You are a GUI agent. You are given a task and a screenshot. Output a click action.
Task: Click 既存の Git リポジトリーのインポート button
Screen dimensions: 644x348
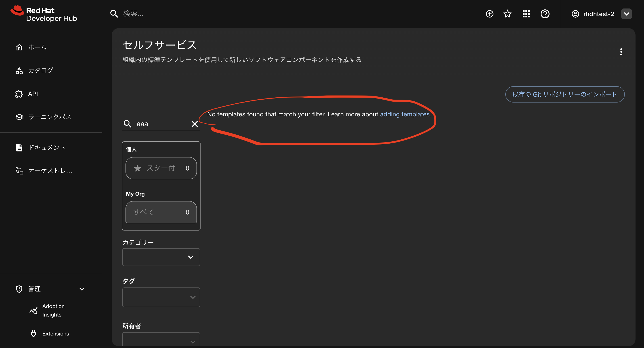(565, 94)
